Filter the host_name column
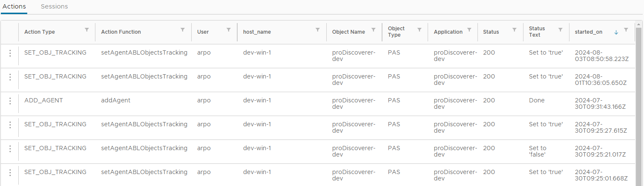 pyautogui.click(x=317, y=30)
